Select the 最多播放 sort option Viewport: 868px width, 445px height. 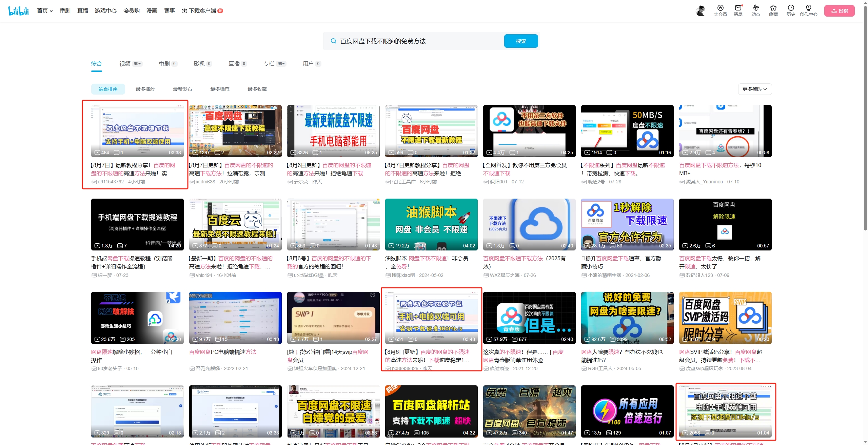[x=145, y=89]
